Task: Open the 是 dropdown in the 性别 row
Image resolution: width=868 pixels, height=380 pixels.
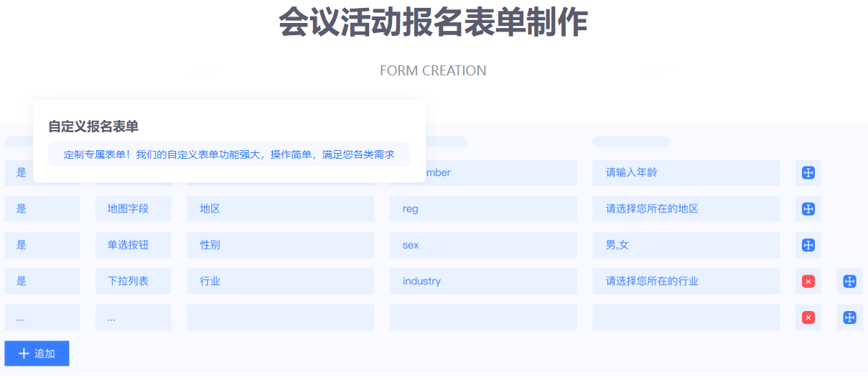Action: point(42,245)
